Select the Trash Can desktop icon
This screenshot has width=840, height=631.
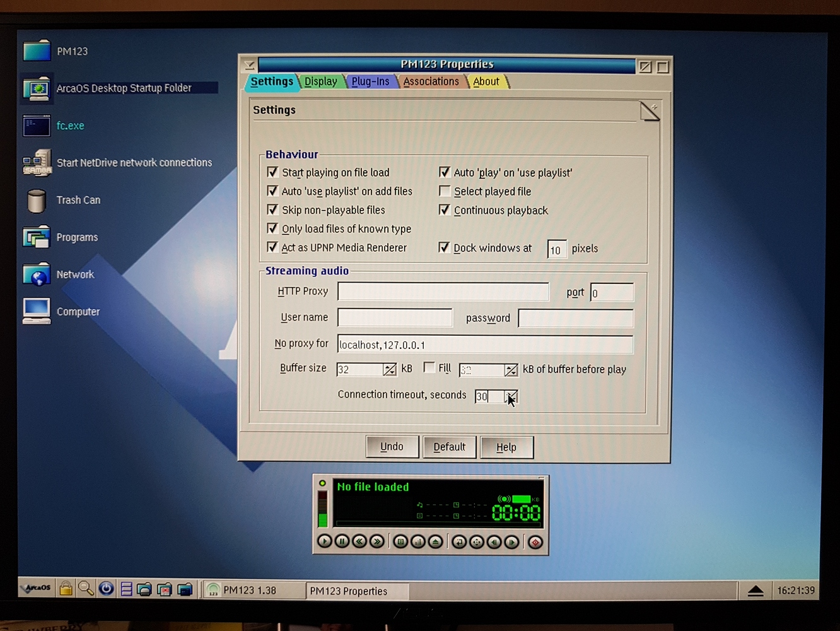(37, 201)
